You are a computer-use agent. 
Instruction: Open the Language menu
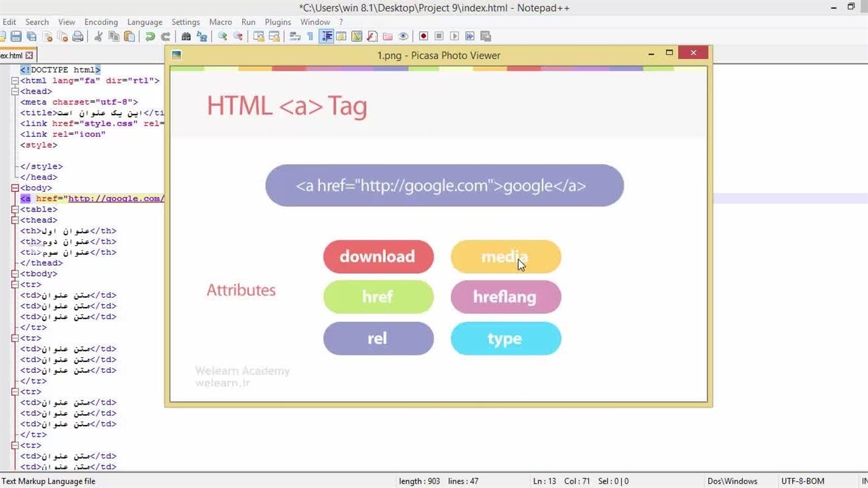144,22
